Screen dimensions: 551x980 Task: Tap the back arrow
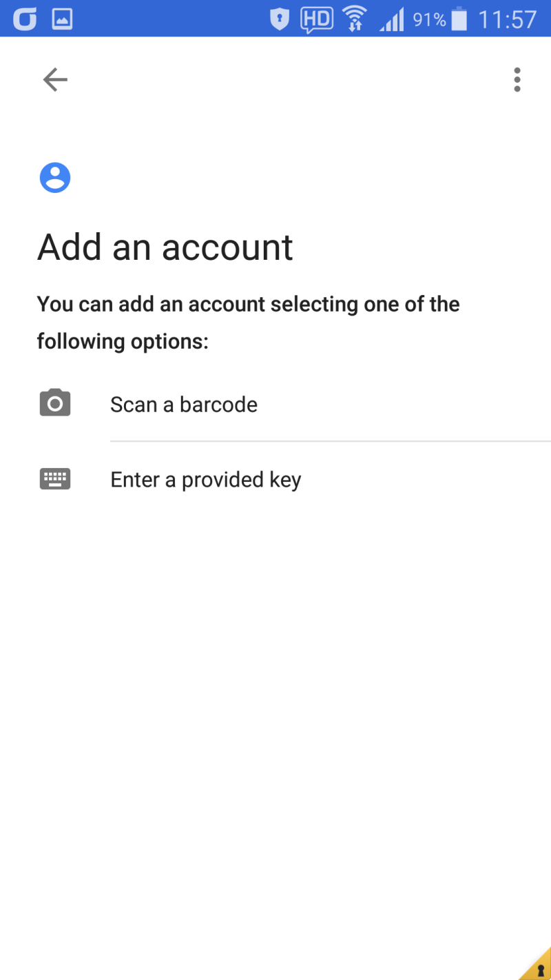pyautogui.click(x=55, y=80)
